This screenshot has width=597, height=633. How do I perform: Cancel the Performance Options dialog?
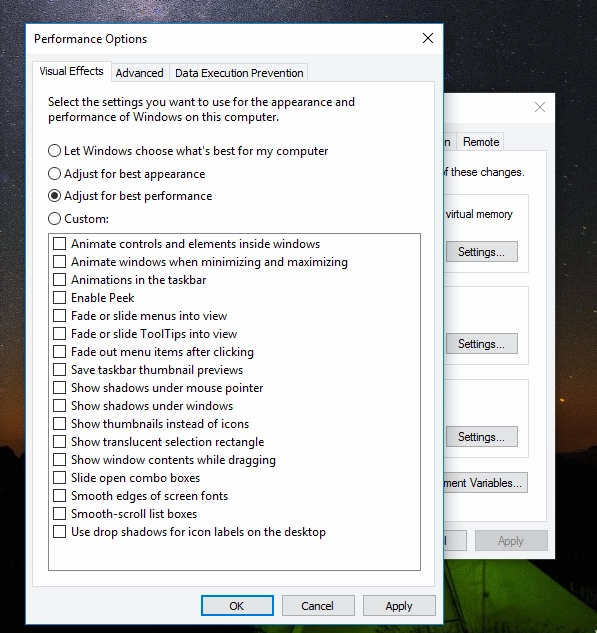(318, 606)
